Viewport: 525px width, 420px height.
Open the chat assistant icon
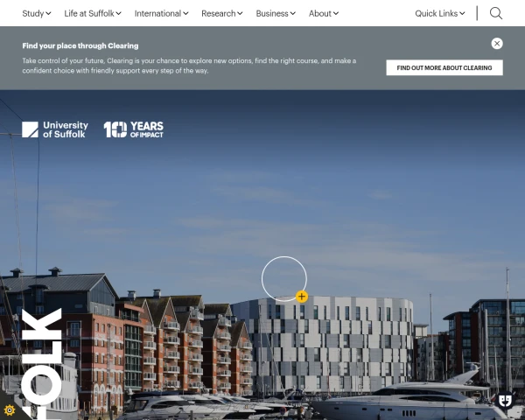click(x=505, y=400)
